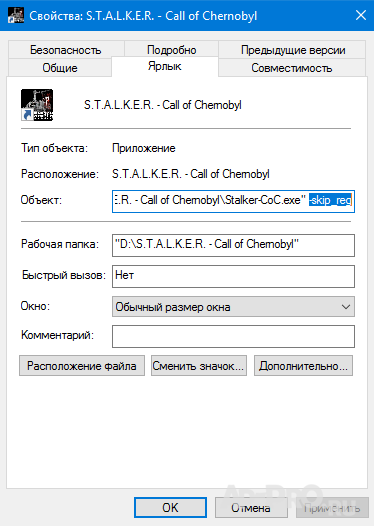
Task: Close the Свойства properties dialog
Action: 361,15
